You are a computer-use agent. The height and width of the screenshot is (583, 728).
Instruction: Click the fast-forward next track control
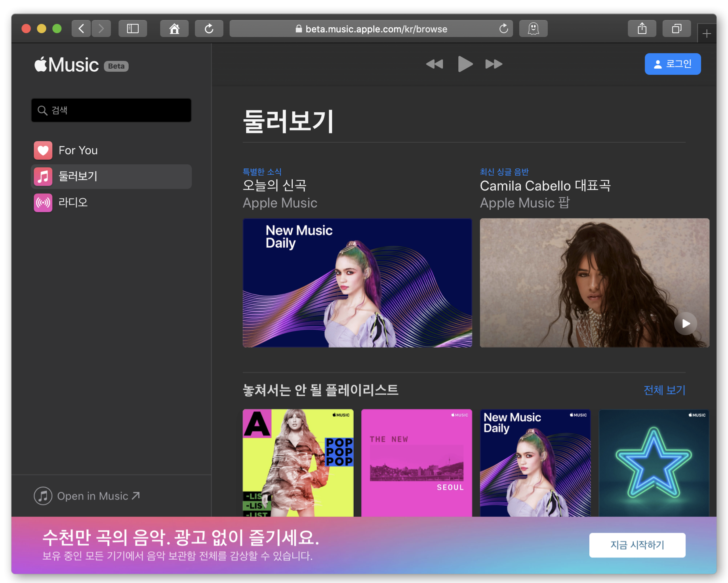tap(494, 64)
